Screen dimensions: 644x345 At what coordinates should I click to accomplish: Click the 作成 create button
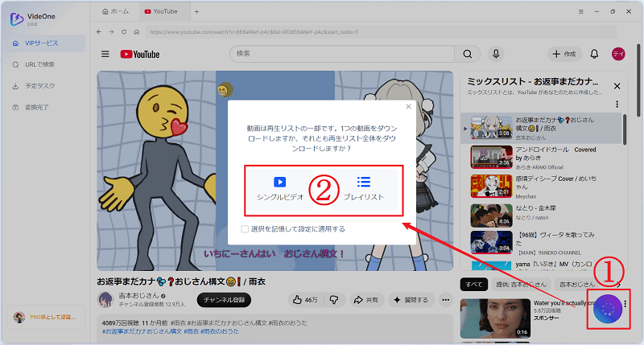point(564,54)
